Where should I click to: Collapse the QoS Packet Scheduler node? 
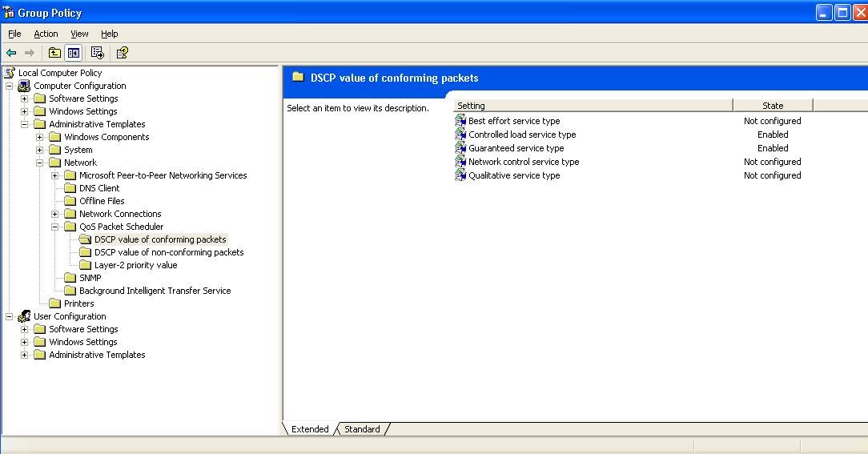coord(54,227)
